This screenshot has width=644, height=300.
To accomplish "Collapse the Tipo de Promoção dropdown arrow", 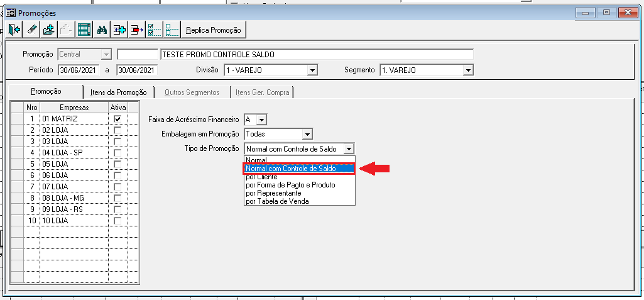I will pos(349,148).
